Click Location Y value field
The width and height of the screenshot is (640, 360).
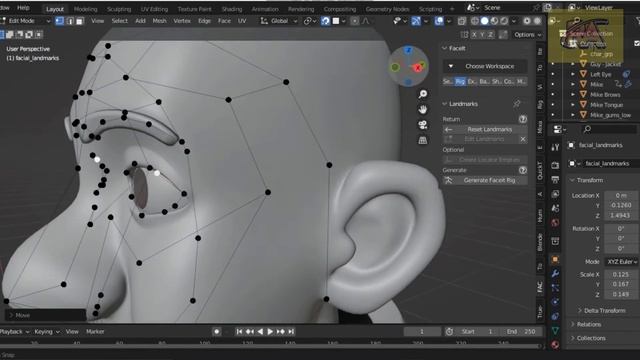coord(621,205)
